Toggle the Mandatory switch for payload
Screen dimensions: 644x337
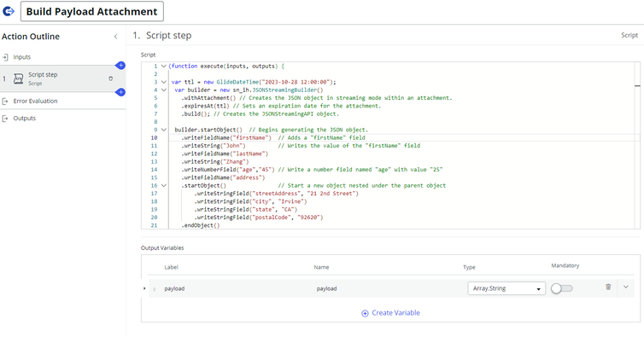click(561, 288)
